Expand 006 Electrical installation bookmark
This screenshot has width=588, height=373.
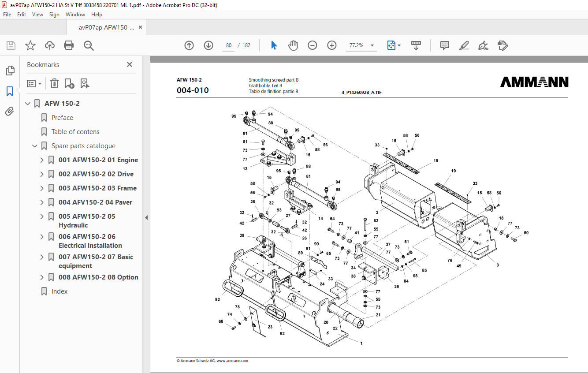(42, 237)
